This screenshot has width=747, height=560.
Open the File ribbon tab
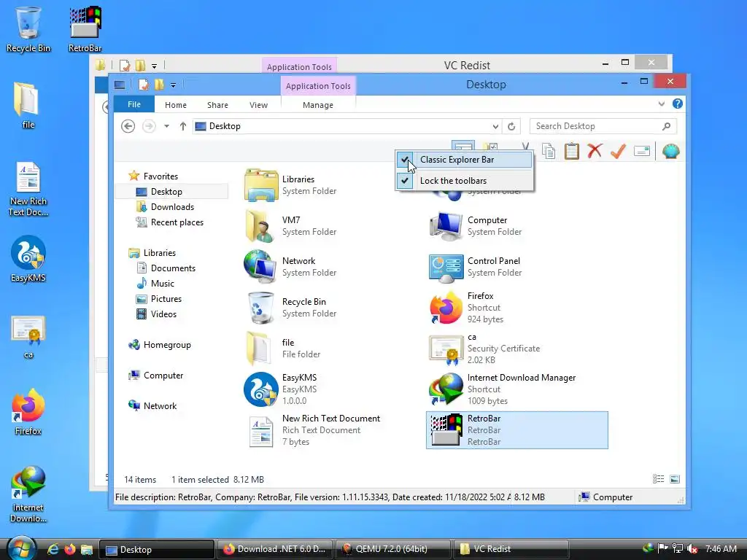click(x=134, y=104)
